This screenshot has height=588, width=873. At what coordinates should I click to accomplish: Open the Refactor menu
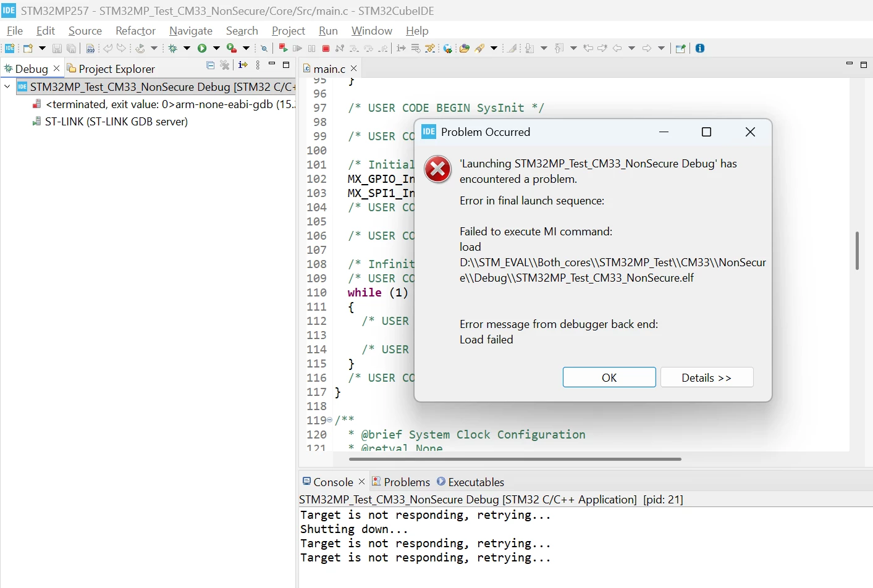tap(135, 30)
